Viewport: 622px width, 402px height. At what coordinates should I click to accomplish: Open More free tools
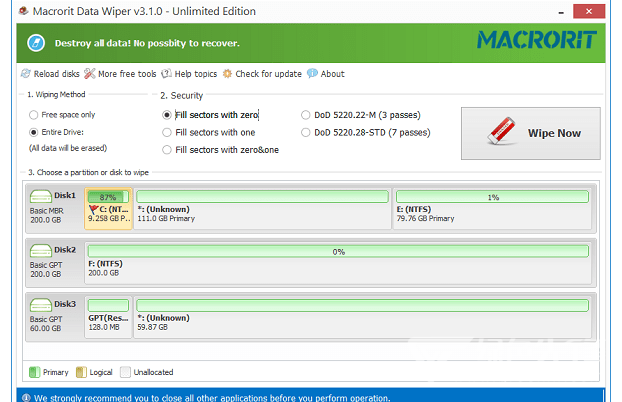pyautogui.click(x=120, y=74)
